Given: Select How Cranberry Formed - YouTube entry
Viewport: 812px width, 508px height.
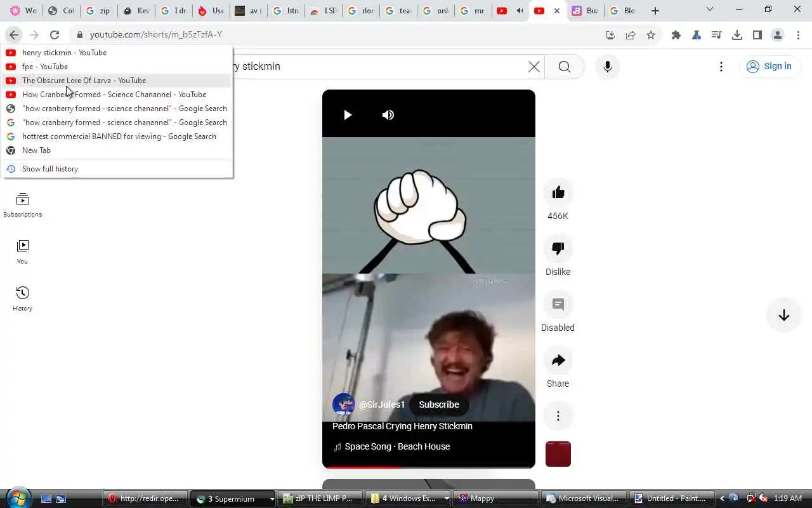Looking at the screenshot, I should click(118, 95).
